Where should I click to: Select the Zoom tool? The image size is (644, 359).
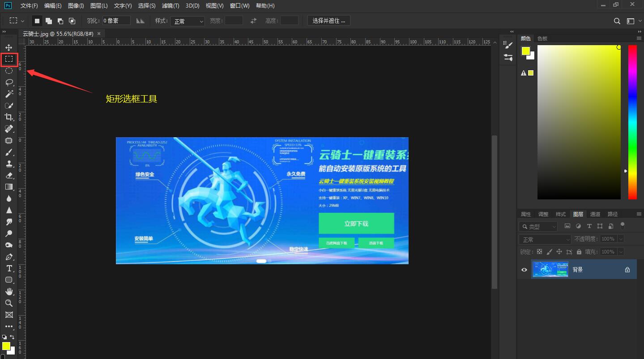pyautogui.click(x=9, y=303)
